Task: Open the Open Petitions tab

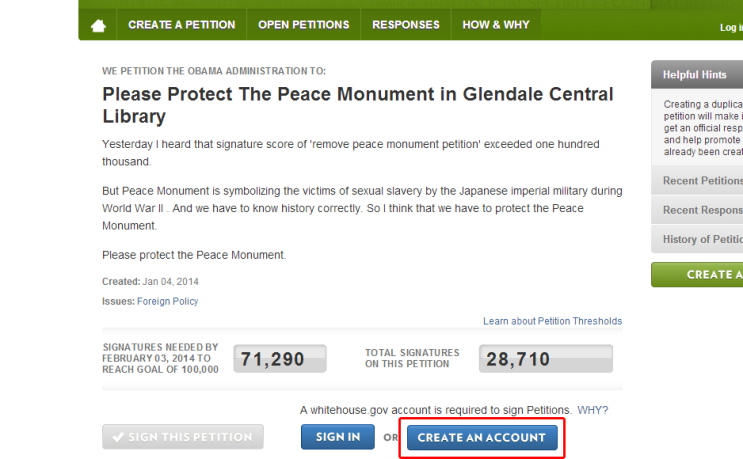Action: click(x=303, y=25)
